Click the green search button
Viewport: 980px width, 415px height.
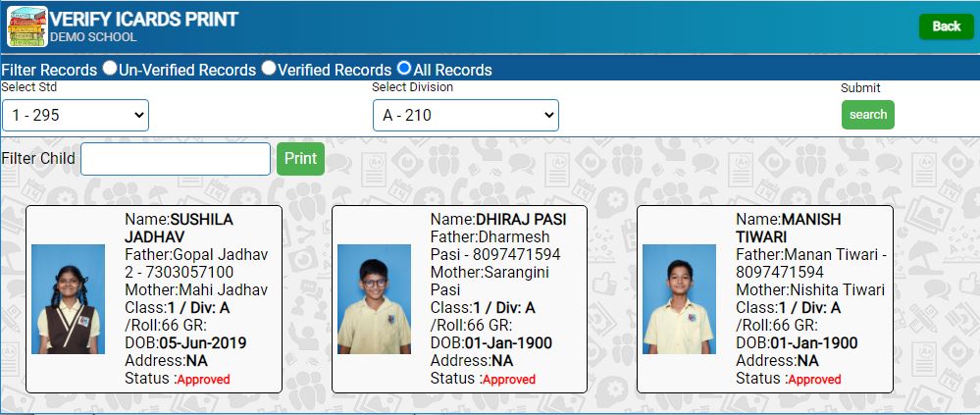(x=867, y=115)
